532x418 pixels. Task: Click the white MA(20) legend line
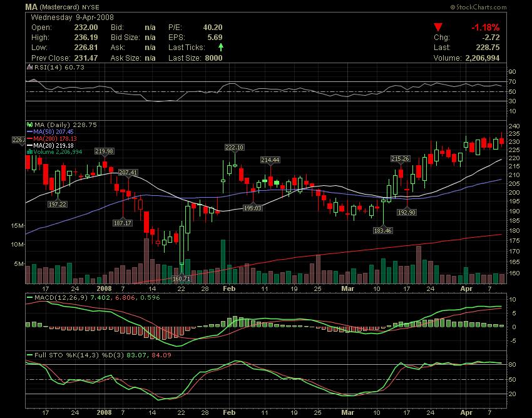point(29,145)
